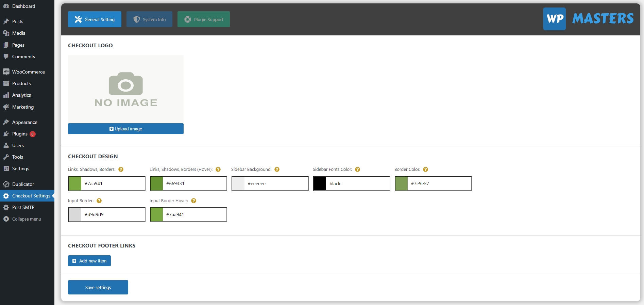Viewport: 644px width, 305px height.
Task: Click the WooCommerce logo icon
Action: (6, 72)
